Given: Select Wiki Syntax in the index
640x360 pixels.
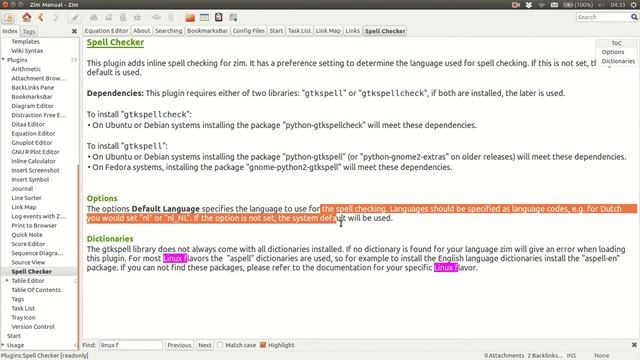Looking at the screenshot, I should (27, 51).
